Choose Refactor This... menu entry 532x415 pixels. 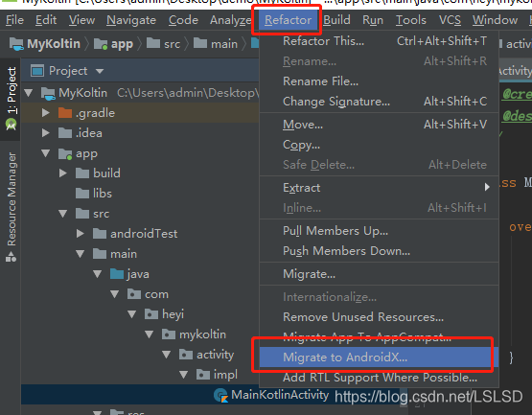(379, 41)
